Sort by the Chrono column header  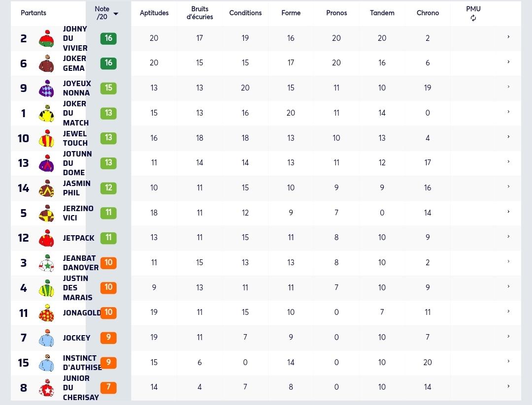tap(428, 13)
